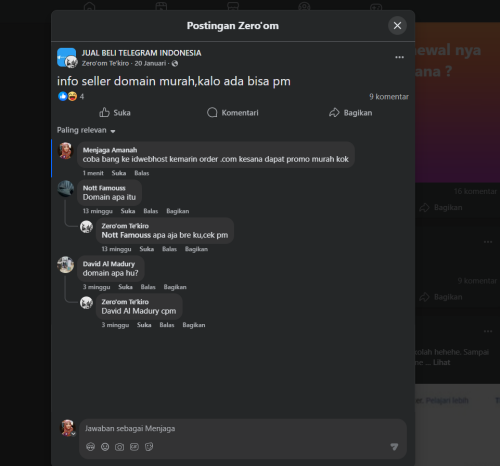Insert a GIF in the comment
Viewport: 500px width, 466px height.
point(134,447)
